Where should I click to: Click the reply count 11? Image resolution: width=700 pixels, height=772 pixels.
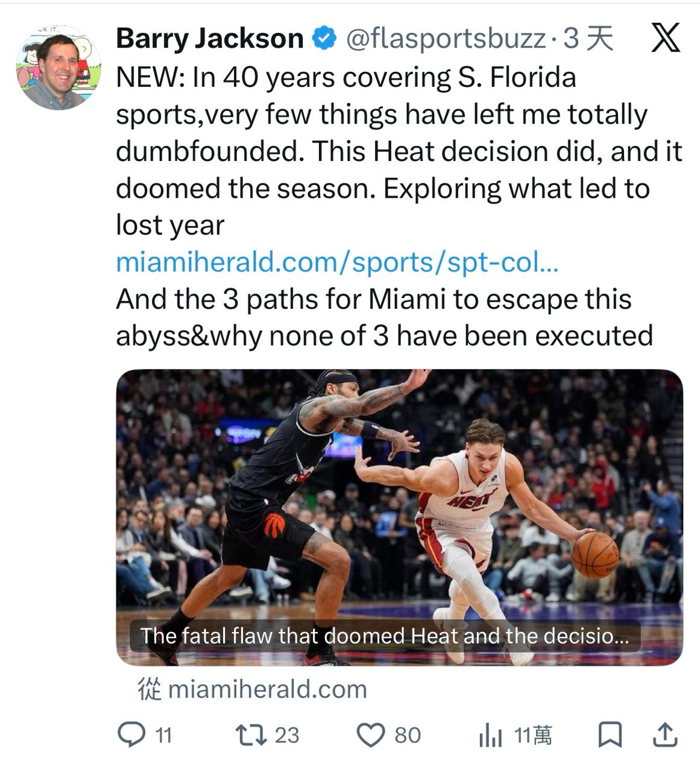pyautogui.click(x=163, y=735)
